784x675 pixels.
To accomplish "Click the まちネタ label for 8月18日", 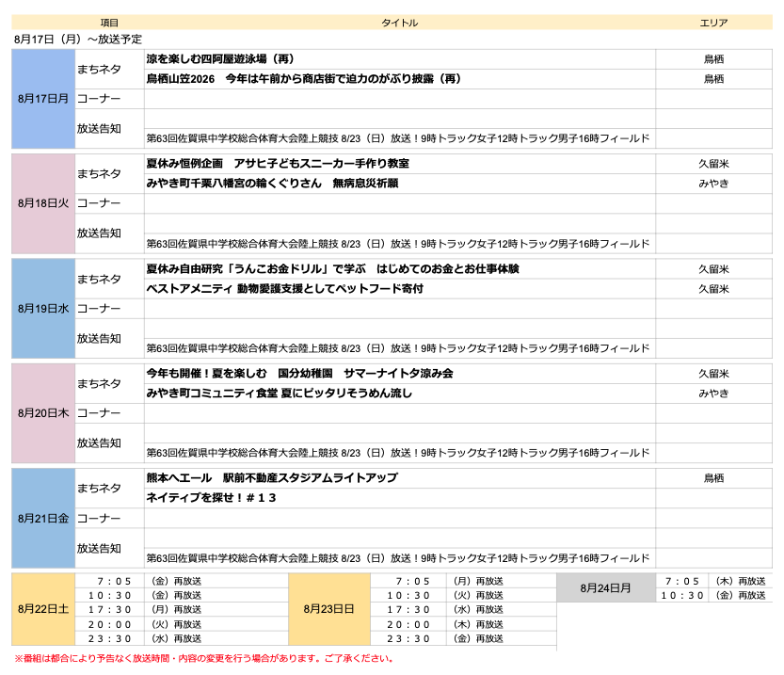I will (99, 173).
